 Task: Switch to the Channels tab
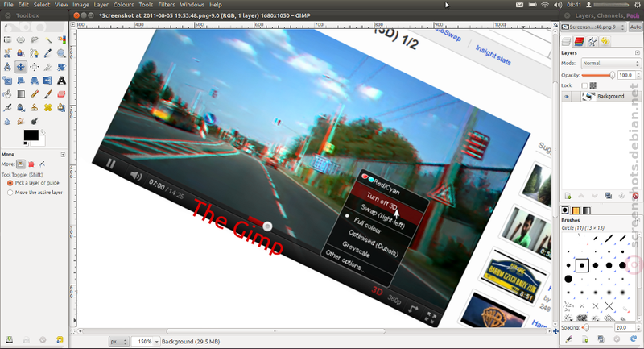point(579,41)
